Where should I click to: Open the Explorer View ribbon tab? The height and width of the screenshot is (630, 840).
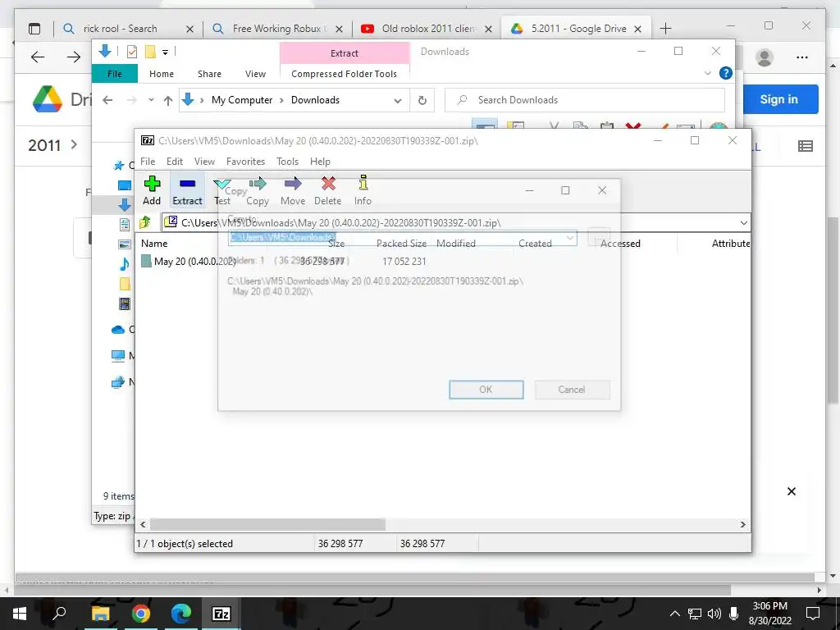[256, 74]
